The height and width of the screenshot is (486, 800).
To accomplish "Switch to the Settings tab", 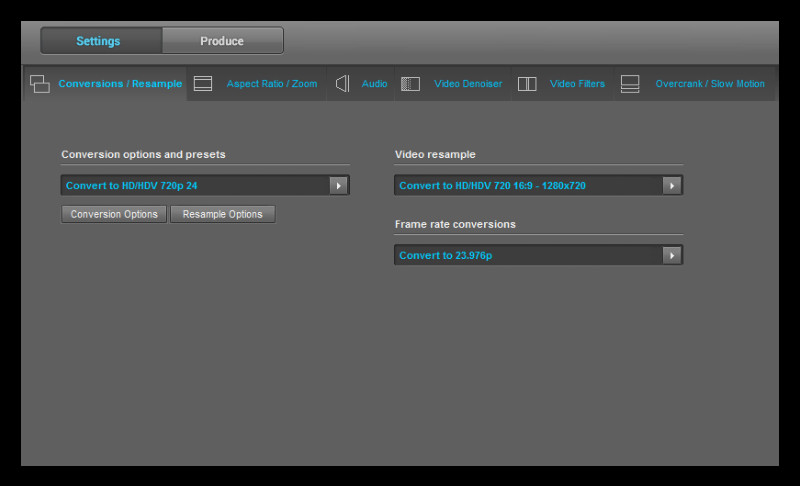I will coord(102,41).
